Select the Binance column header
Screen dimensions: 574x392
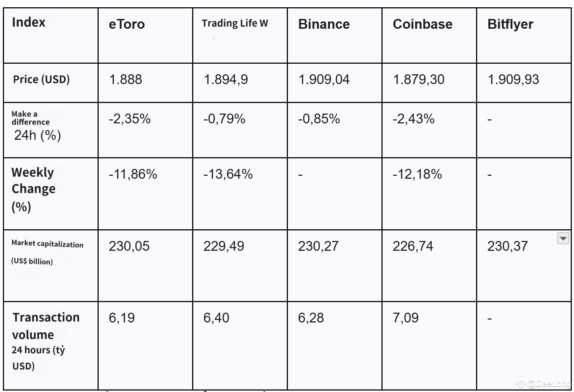324,24
